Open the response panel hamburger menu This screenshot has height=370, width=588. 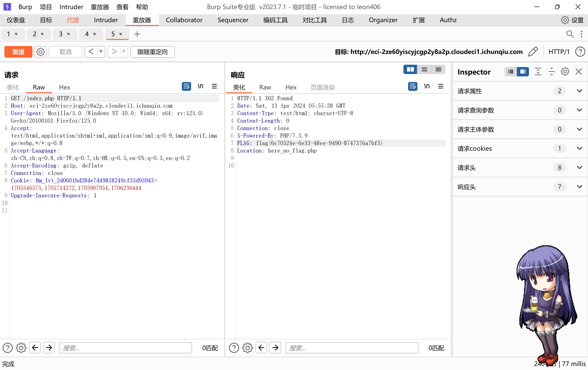[x=441, y=86]
